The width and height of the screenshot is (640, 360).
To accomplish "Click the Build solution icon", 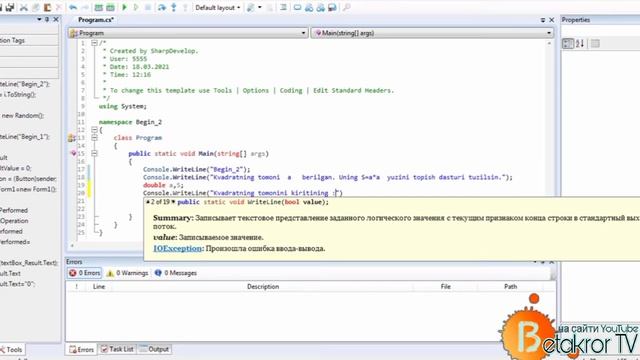I will pyautogui.click(x=98, y=7).
